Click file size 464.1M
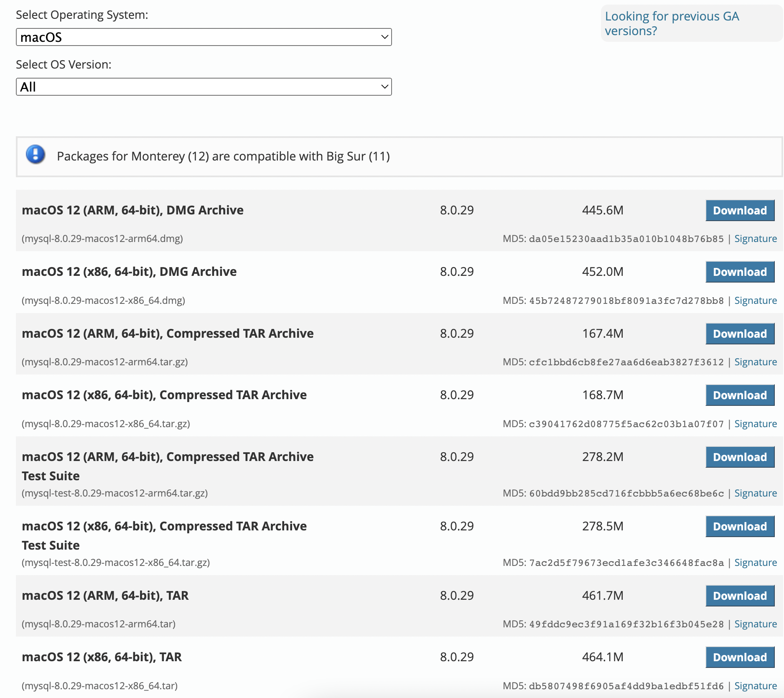 (603, 657)
